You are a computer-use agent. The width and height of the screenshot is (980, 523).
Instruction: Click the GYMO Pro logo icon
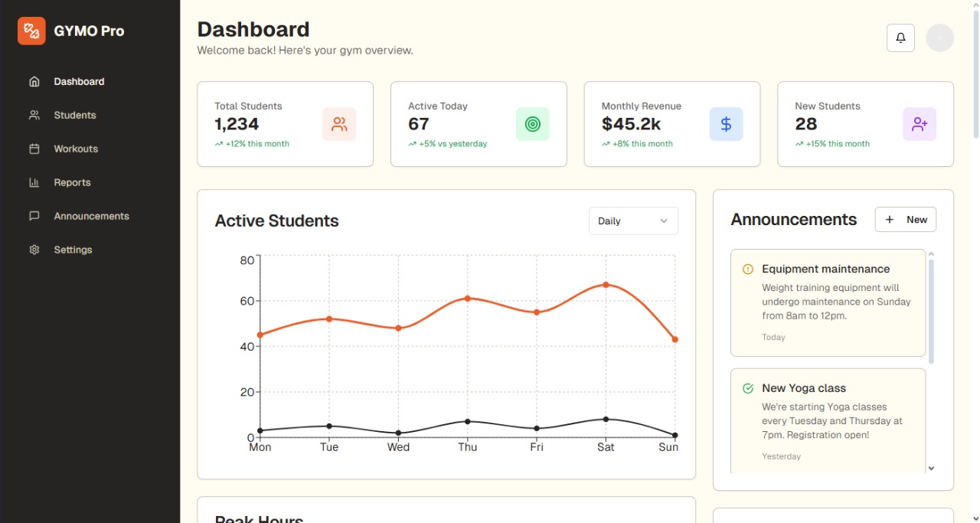(31, 31)
